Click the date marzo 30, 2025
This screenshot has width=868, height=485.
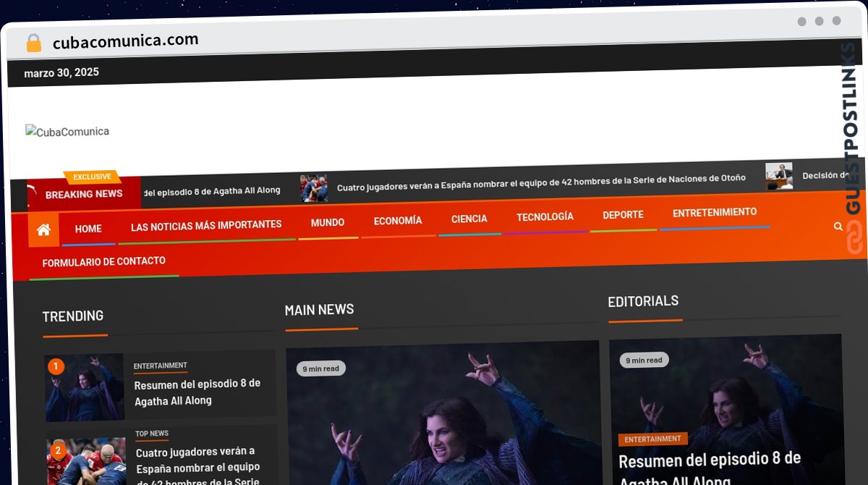coord(61,72)
